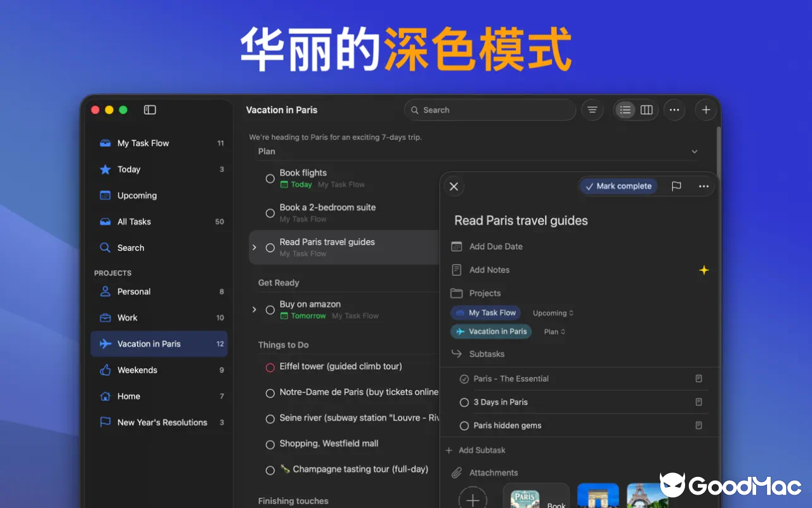Click Add Due Date
Image resolution: width=812 pixels, height=508 pixels.
point(496,246)
